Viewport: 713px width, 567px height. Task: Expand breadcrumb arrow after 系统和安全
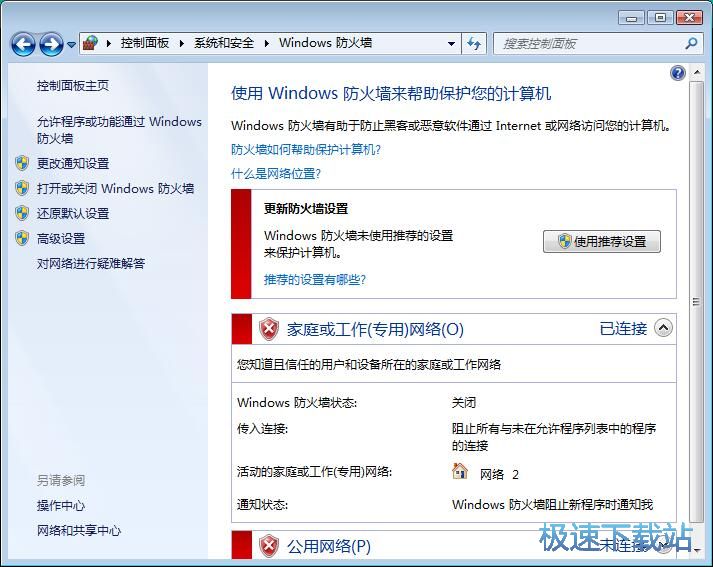[x=266, y=43]
